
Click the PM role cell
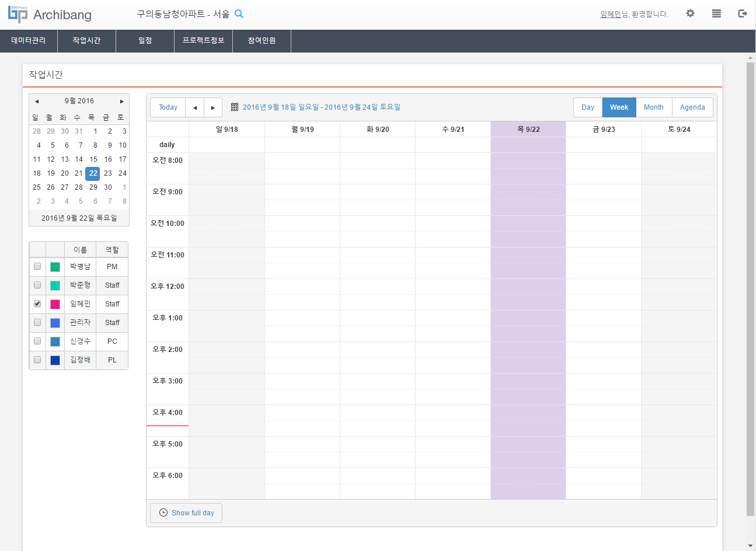112,267
